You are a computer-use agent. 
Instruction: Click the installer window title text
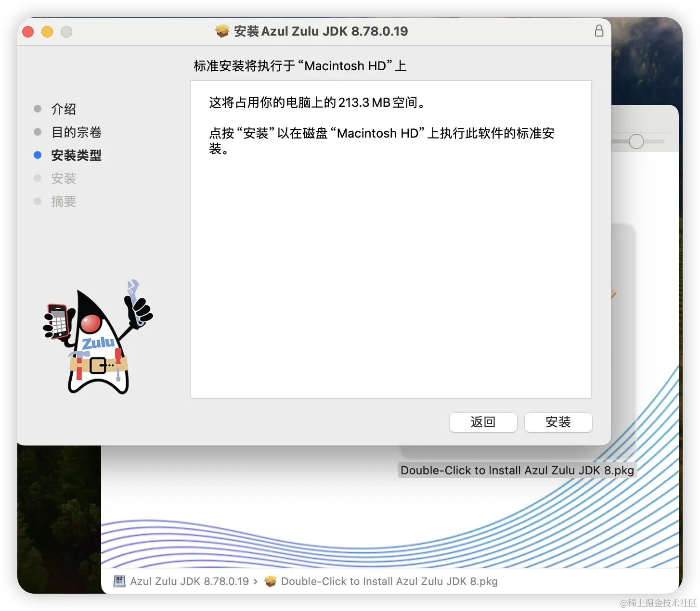tap(321, 31)
